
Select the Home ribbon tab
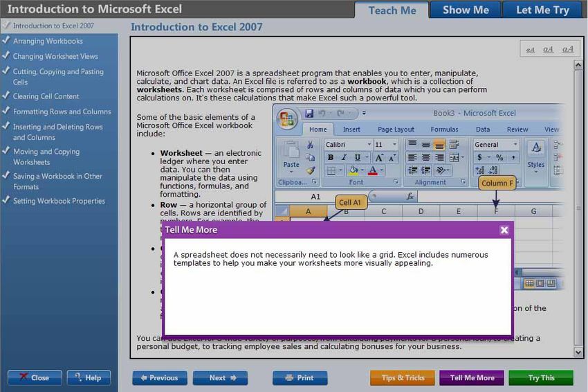click(x=318, y=129)
